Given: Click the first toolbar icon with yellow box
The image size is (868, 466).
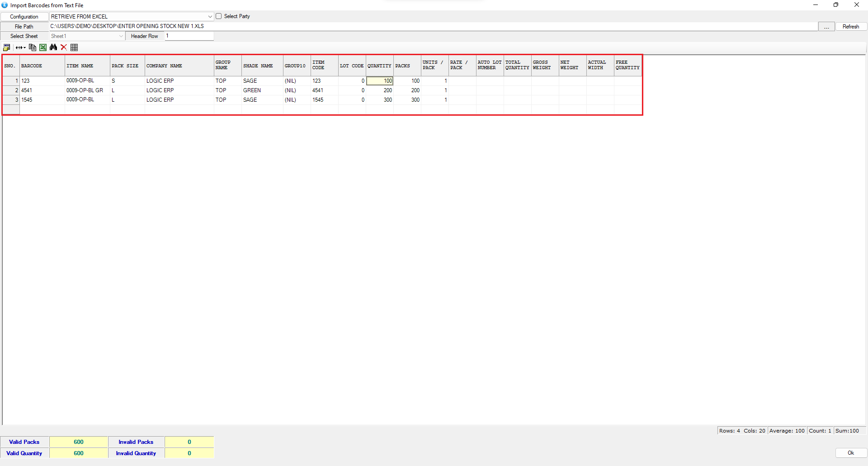Looking at the screenshot, I should click(7, 47).
